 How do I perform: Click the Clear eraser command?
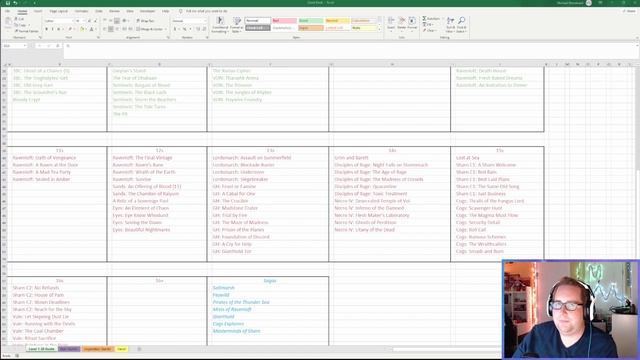pyautogui.click(x=429, y=31)
